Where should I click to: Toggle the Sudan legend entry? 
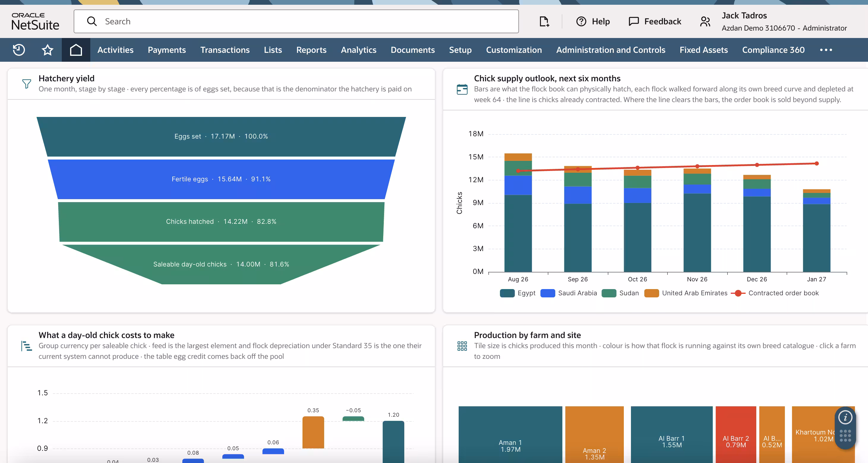621,293
